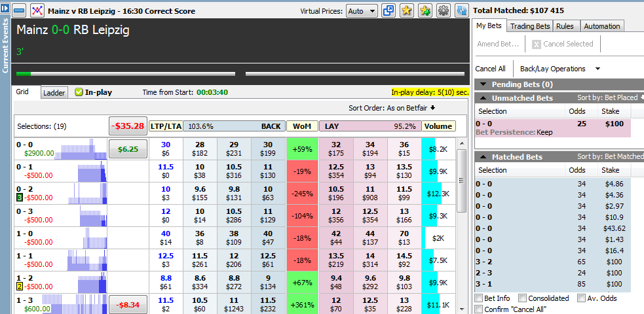This screenshot has height=314, width=644.
Task: Click the first-half match progress bar
Action: pyautogui.click(x=126, y=74)
